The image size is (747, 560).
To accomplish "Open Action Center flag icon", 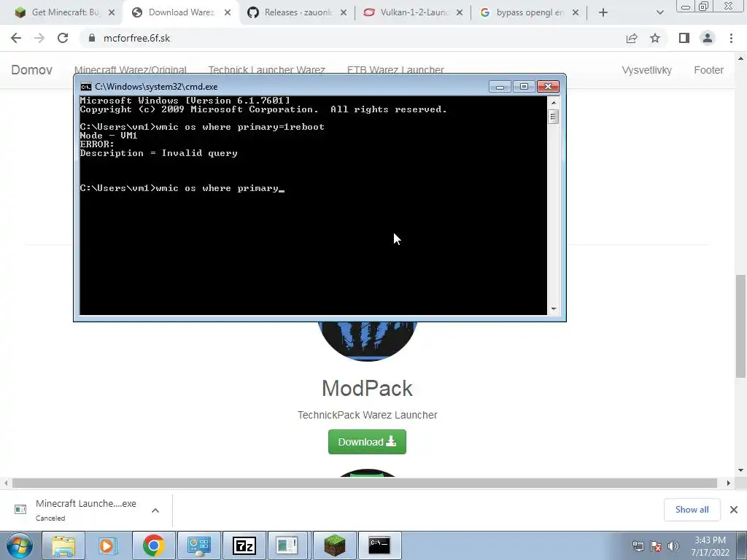I will point(656,546).
